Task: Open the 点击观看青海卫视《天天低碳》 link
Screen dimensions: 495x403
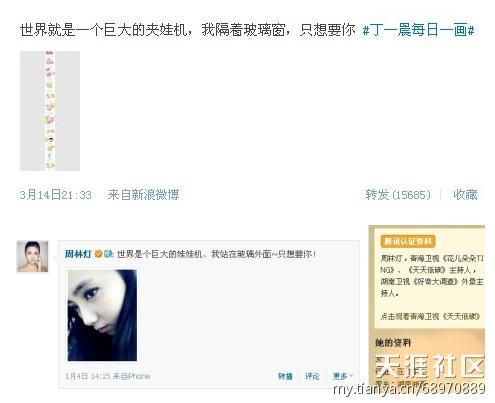Action: coord(430,316)
